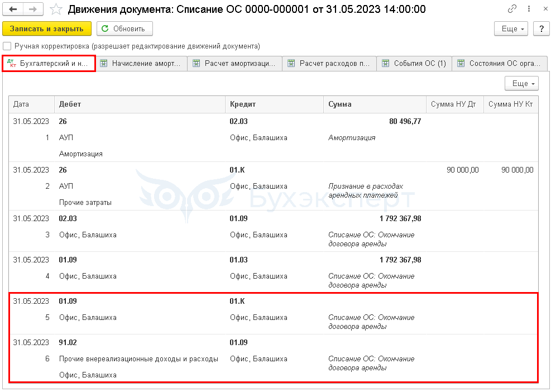551x392 pixels.
Task: Select Амортизация subconto under debit 26
Action: click(81, 154)
